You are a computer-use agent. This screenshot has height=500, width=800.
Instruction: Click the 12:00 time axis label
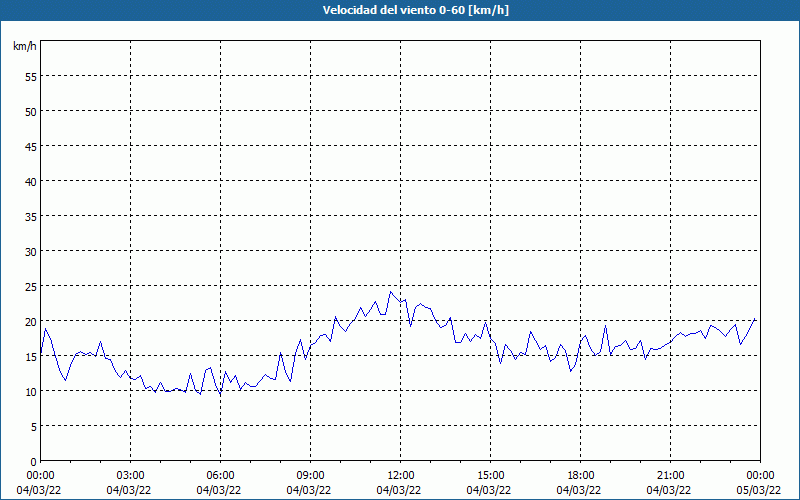pyautogui.click(x=401, y=476)
